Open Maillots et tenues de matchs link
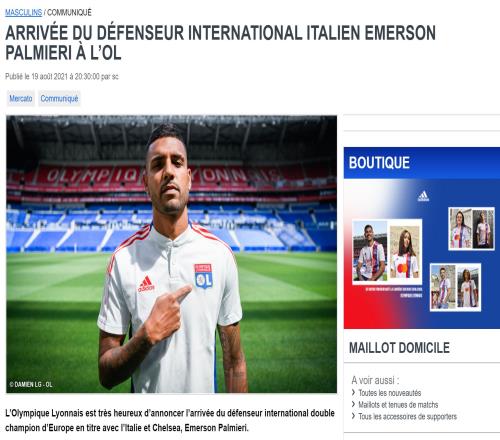The width and height of the screenshot is (500, 440). tap(398, 405)
